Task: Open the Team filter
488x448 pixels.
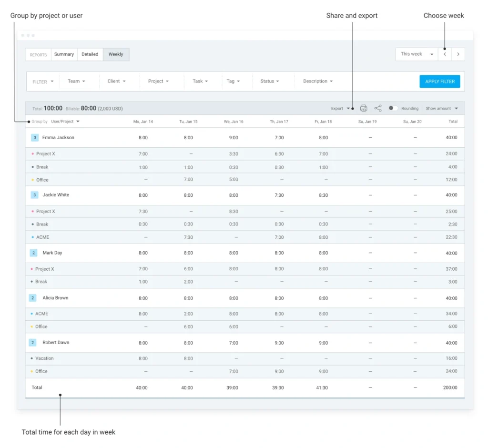Action: click(x=76, y=81)
